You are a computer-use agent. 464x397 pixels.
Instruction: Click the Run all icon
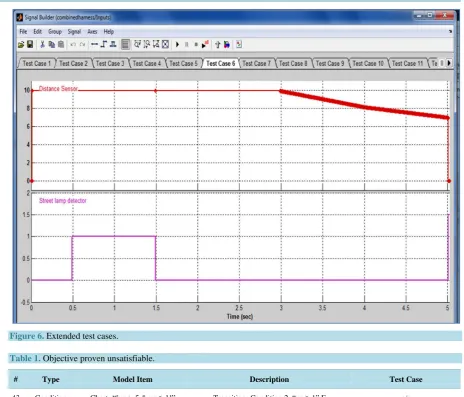(x=205, y=44)
